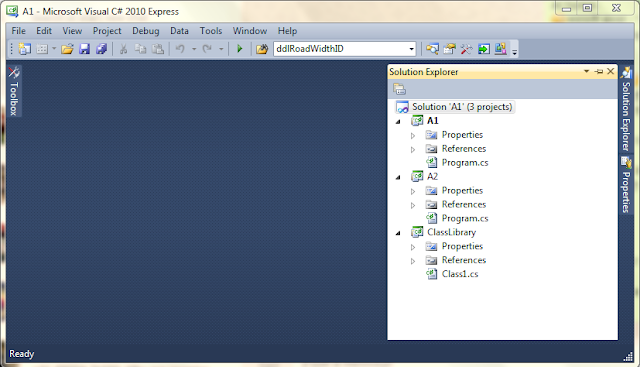Open the Redo history dropdown arrow
Image resolution: width=640 pixels, height=367 pixels.
[221, 49]
